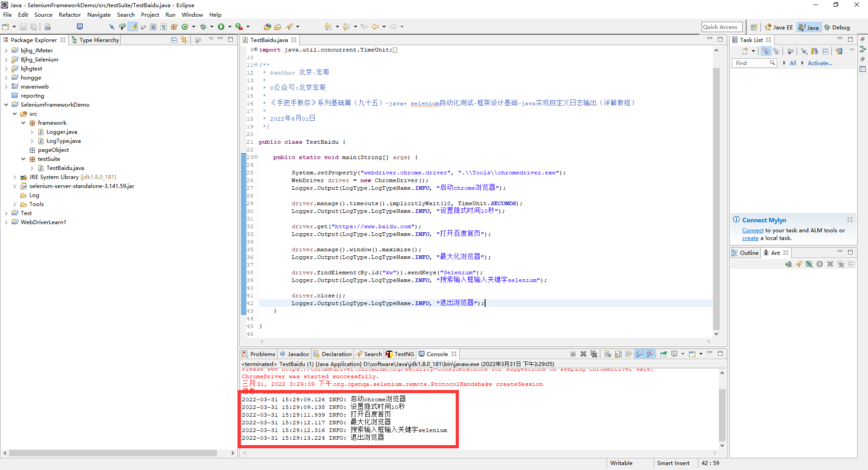The image size is (868, 470).
Task: Toggle Hide Completed Tasks in Task List
Action: (x=804, y=51)
